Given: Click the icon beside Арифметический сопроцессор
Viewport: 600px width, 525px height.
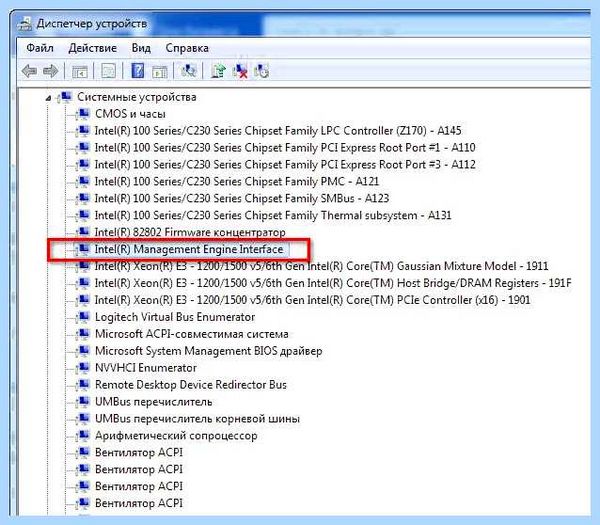Looking at the screenshot, I should point(83,435).
